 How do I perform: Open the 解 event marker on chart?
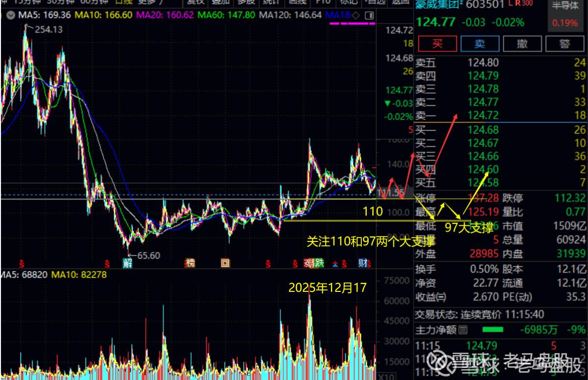127,263
